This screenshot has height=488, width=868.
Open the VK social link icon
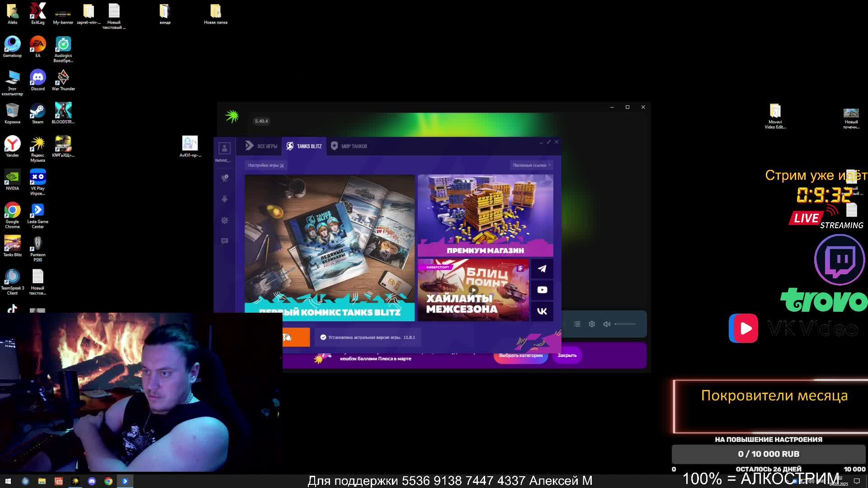coord(542,311)
